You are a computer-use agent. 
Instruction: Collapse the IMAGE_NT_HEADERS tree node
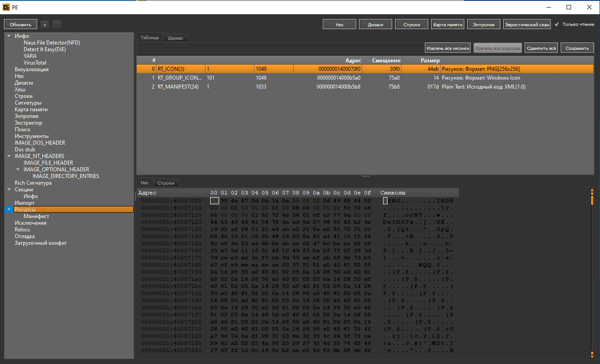[9, 156]
